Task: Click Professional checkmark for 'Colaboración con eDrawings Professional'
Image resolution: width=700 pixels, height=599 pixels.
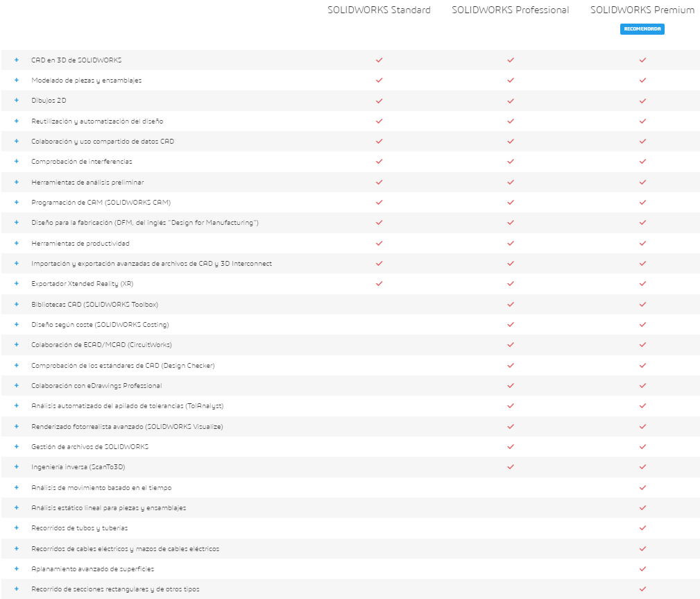Action: (511, 385)
